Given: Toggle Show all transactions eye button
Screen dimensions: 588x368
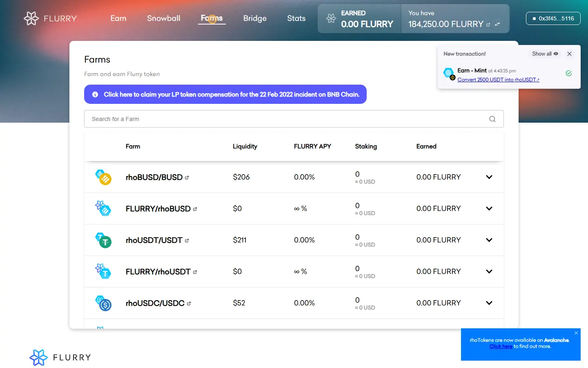Looking at the screenshot, I should (x=545, y=54).
